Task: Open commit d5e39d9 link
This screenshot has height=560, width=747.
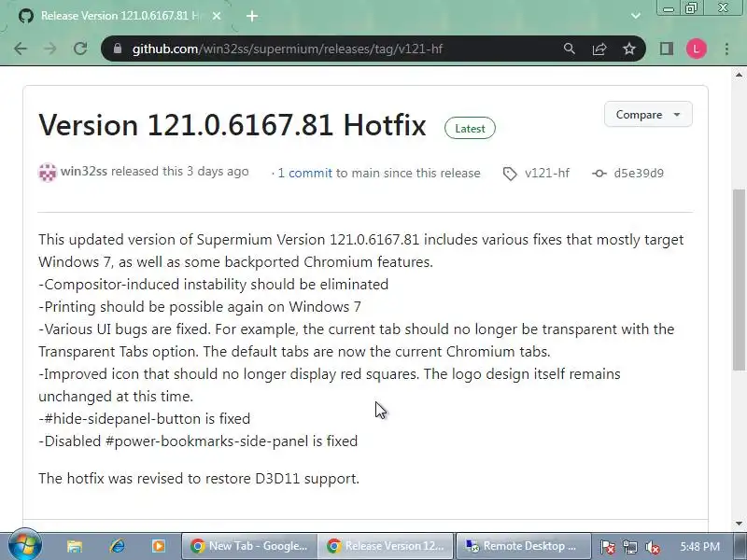Action: [639, 173]
